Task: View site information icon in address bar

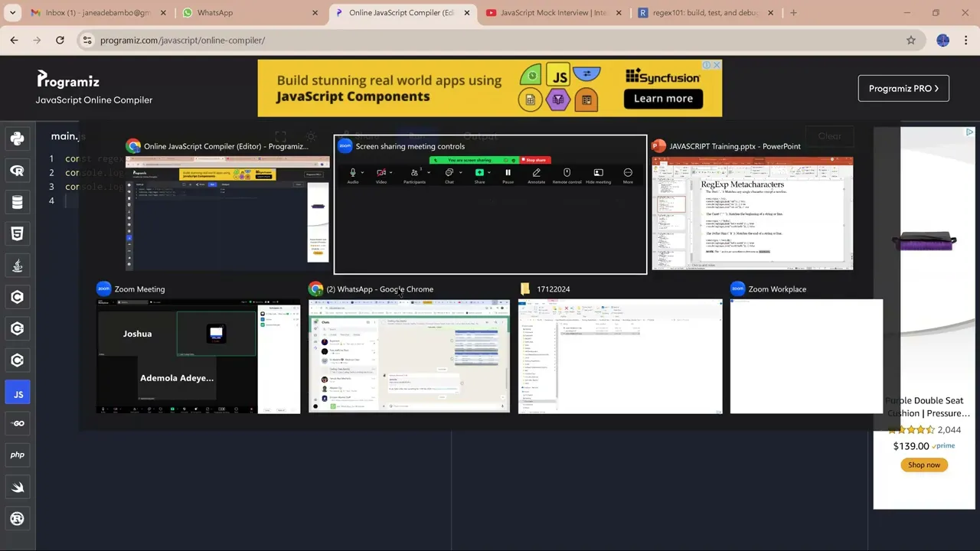Action: (87, 40)
